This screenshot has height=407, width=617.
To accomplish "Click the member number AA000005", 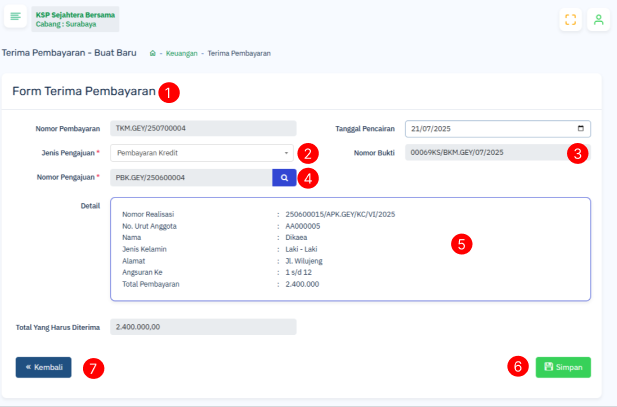I will tap(303, 226).
